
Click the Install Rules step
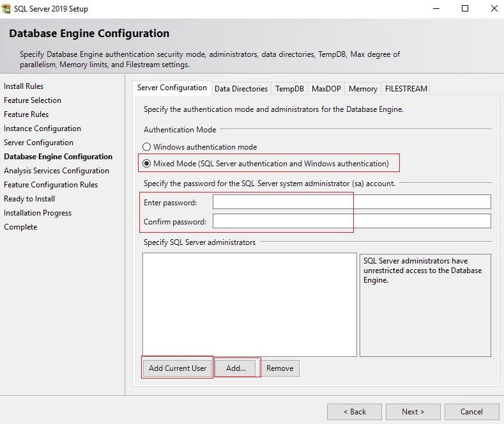24,86
